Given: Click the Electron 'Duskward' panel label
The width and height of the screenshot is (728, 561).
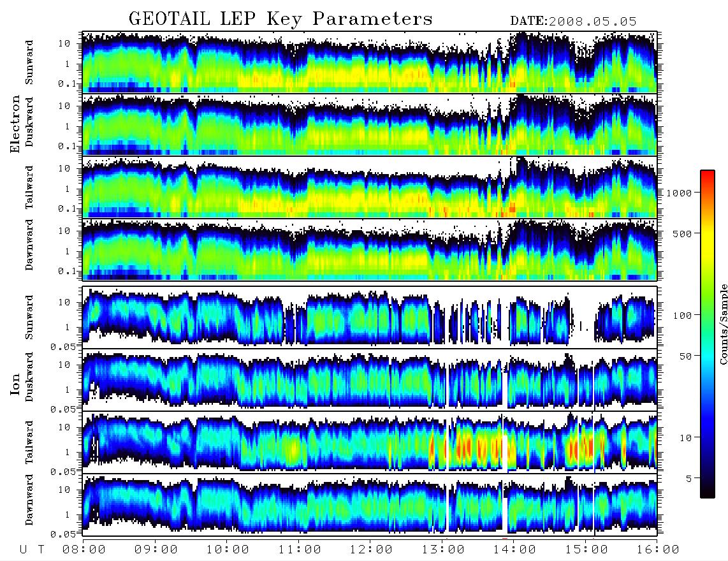Looking at the screenshot, I should 29,122.
